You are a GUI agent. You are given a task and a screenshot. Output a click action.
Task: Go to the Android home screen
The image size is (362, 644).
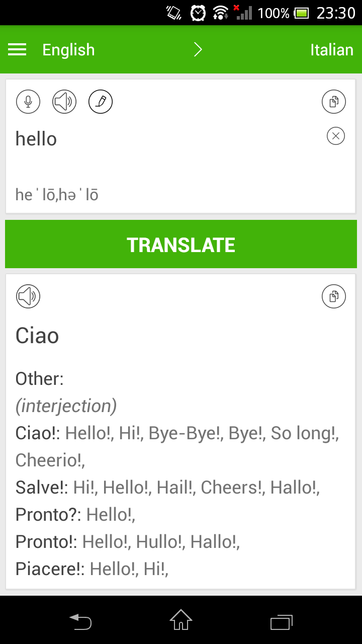(181, 620)
